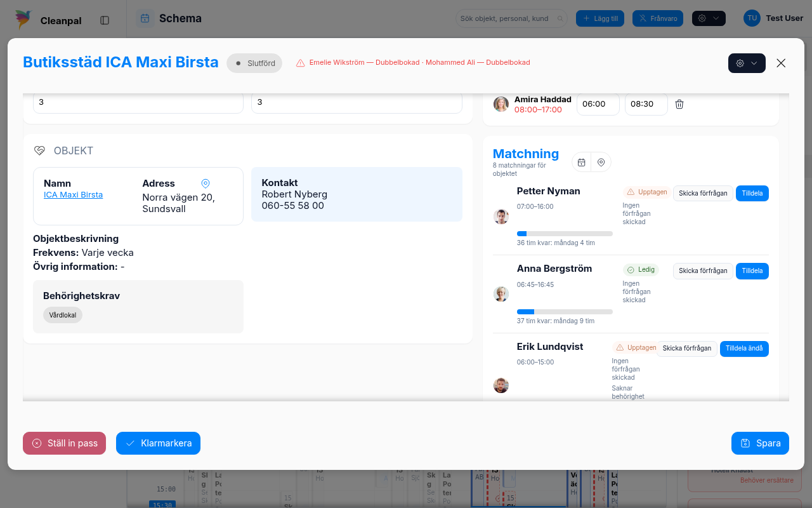Click the Lägg till button
The width and height of the screenshot is (812, 508).
[600, 18]
